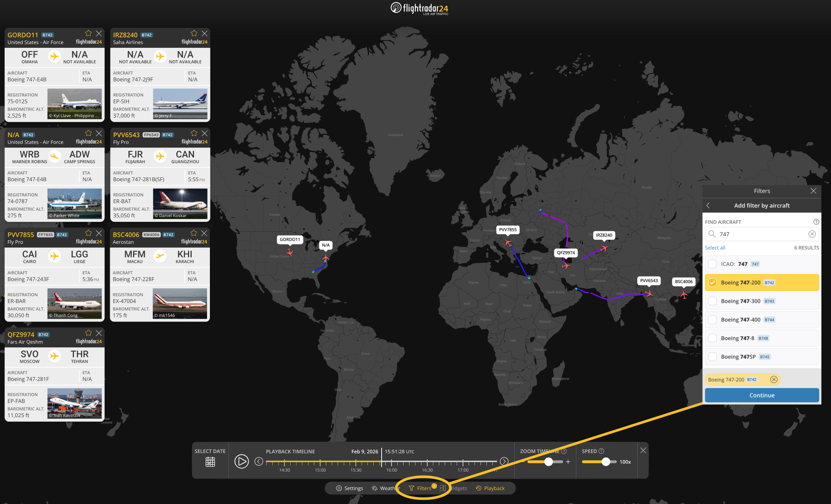Enable the Boeing 747-8 checkbox

[713, 338]
